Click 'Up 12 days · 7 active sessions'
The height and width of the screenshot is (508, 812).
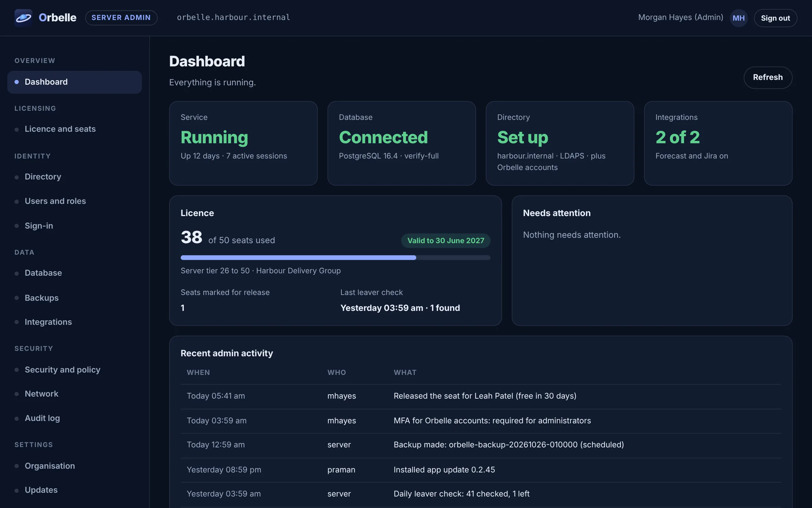234,156
